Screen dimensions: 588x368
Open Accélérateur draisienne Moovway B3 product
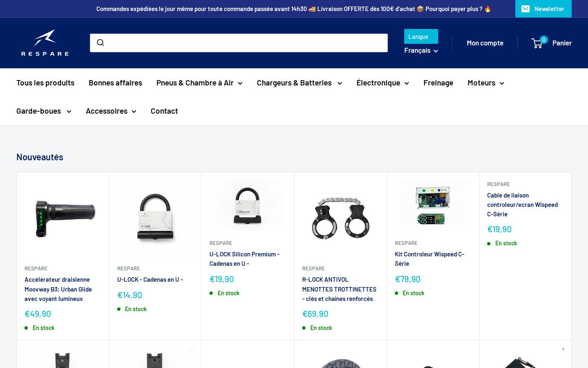(x=58, y=289)
